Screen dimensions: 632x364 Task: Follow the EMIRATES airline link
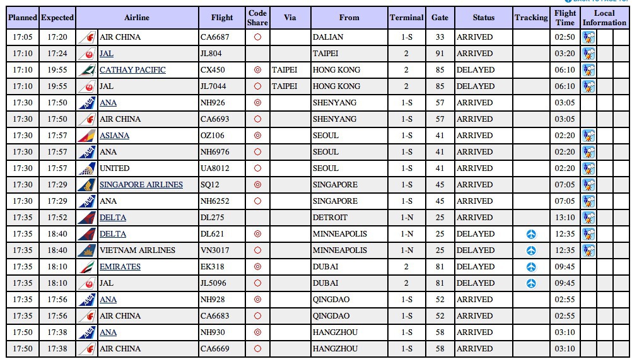point(120,267)
